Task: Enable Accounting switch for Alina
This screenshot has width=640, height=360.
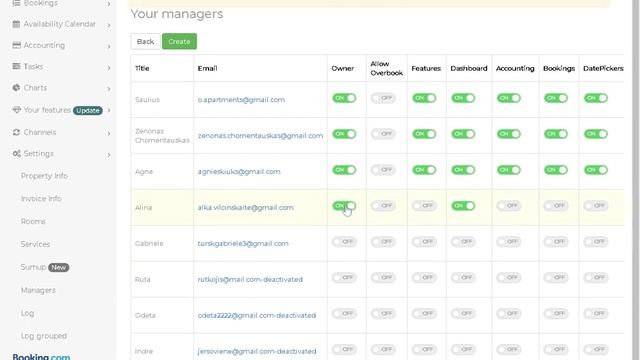Action: (509, 206)
